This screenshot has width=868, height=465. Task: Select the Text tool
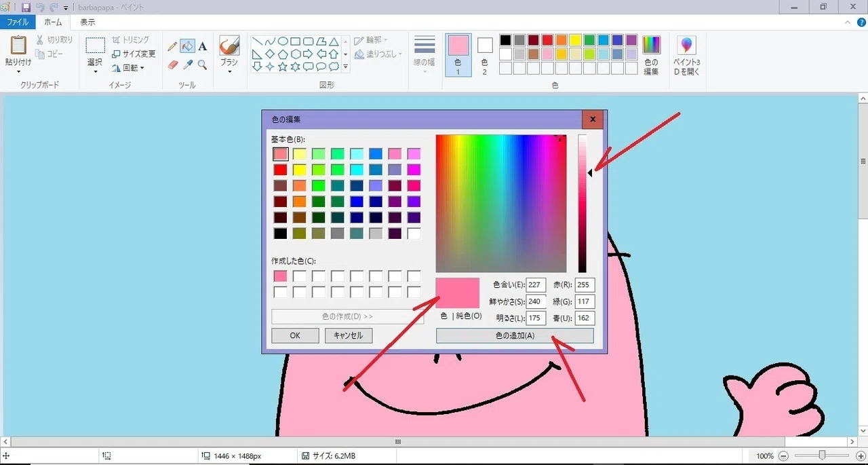(202, 46)
